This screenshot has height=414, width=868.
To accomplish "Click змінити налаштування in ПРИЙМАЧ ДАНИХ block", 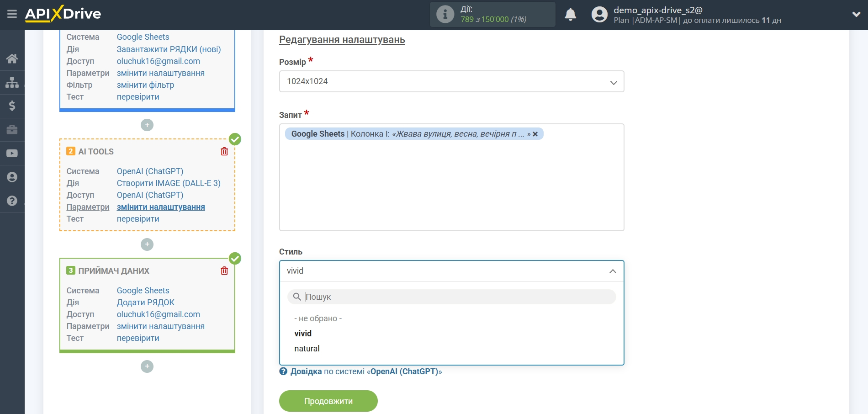I will (x=160, y=326).
